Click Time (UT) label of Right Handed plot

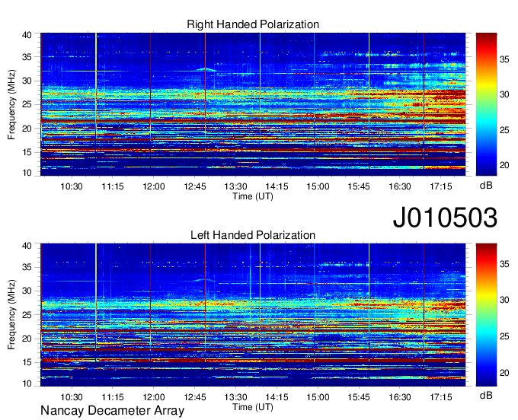pyautogui.click(x=253, y=196)
